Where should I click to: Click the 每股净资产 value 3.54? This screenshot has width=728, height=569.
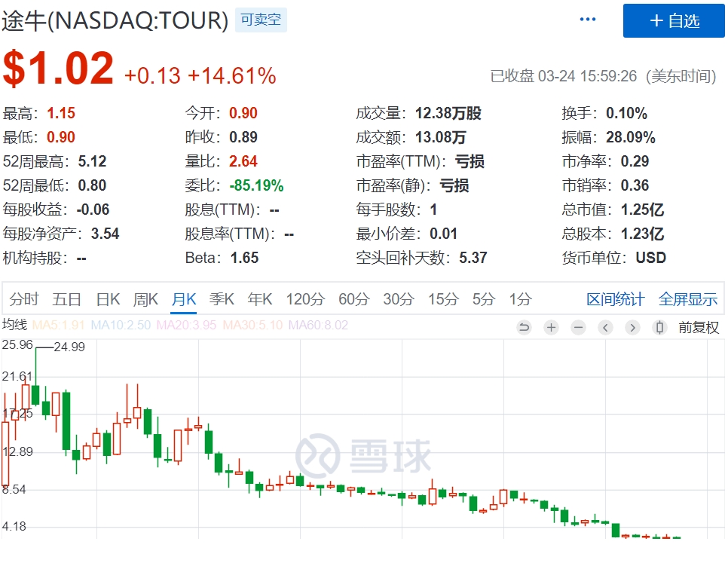pyautogui.click(x=105, y=234)
